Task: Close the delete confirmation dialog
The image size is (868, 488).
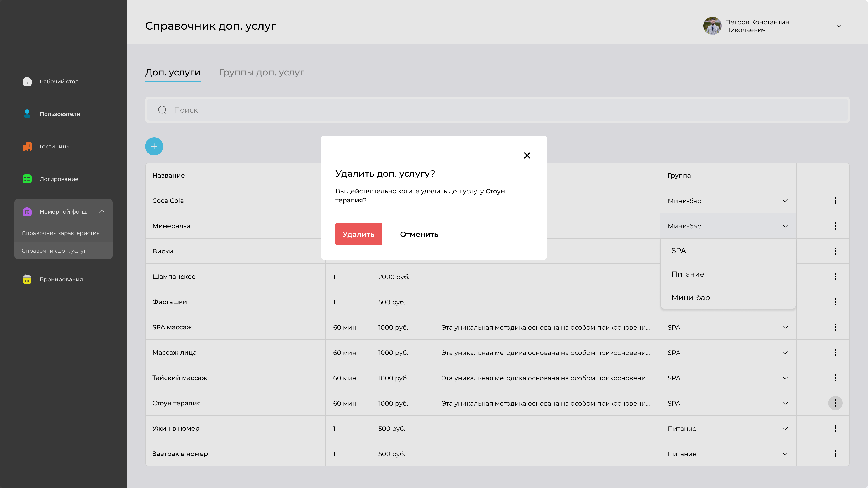Action: click(x=527, y=155)
